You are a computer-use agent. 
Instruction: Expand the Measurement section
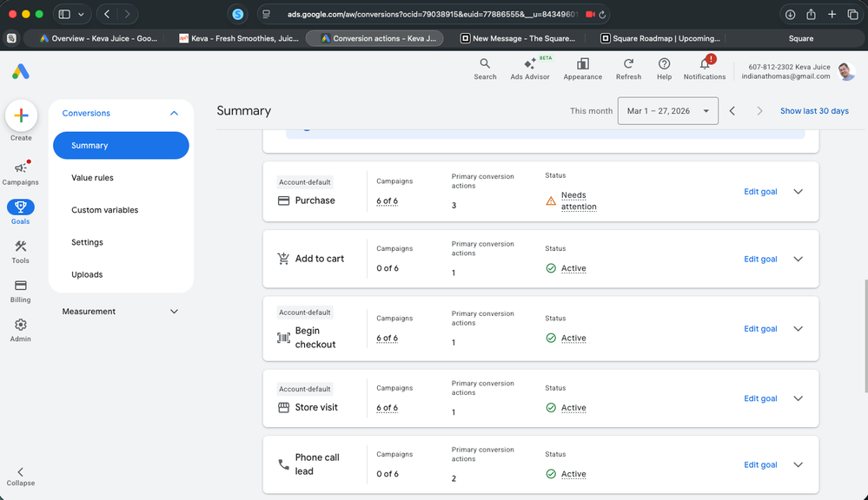120,312
